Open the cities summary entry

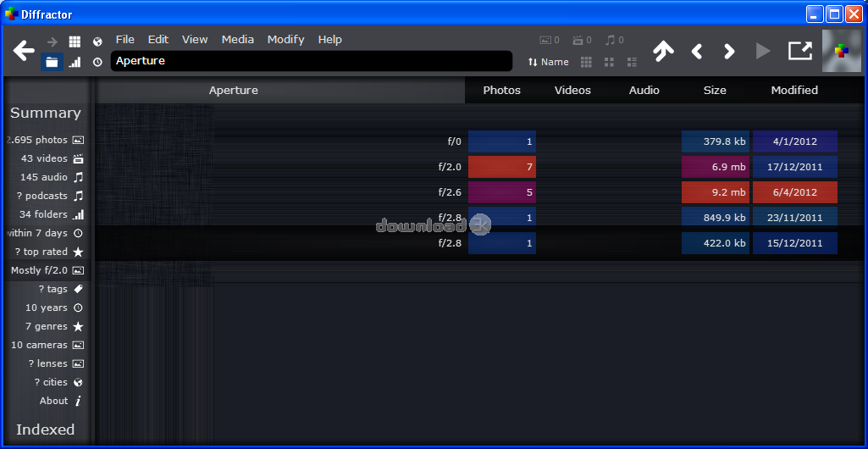58,383
